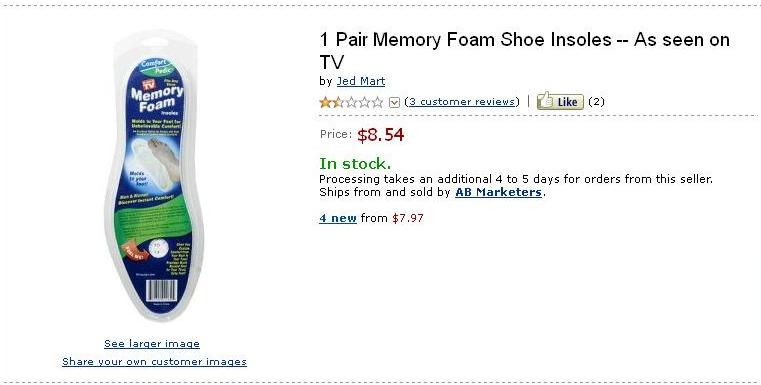Click the Memory Foam Shoe Insoles title

click(x=524, y=50)
